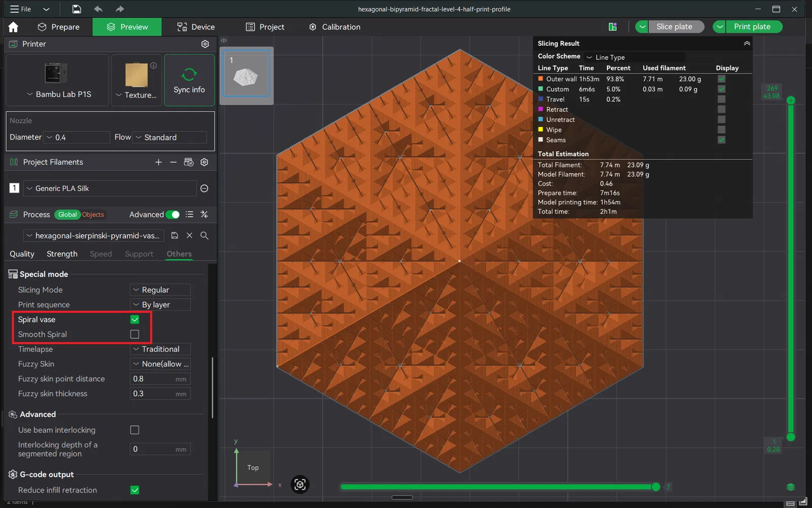The width and height of the screenshot is (812, 508).
Task: Click the save file icon in title bar
Action: click(76, 9)
